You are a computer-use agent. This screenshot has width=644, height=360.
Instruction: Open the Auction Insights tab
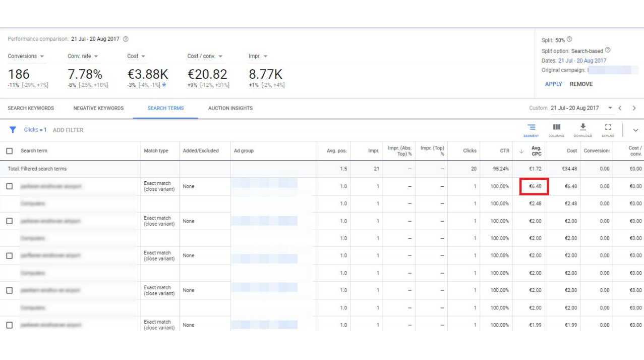click(x=230, y=108)
